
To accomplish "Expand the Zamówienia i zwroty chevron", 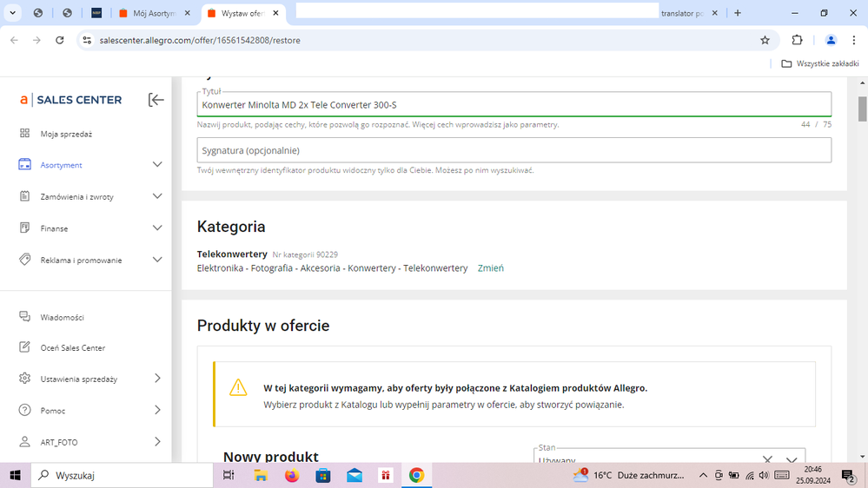I will pyautogui.click(x=157, y=196).
